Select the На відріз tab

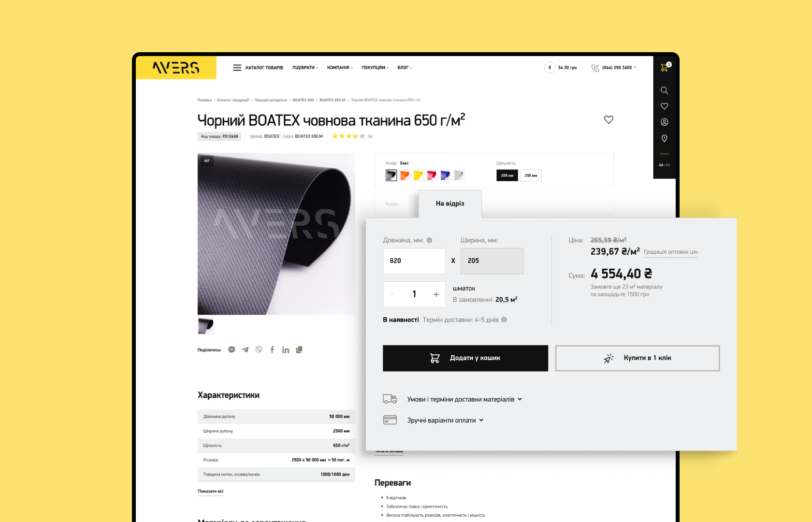click(450, 203)
